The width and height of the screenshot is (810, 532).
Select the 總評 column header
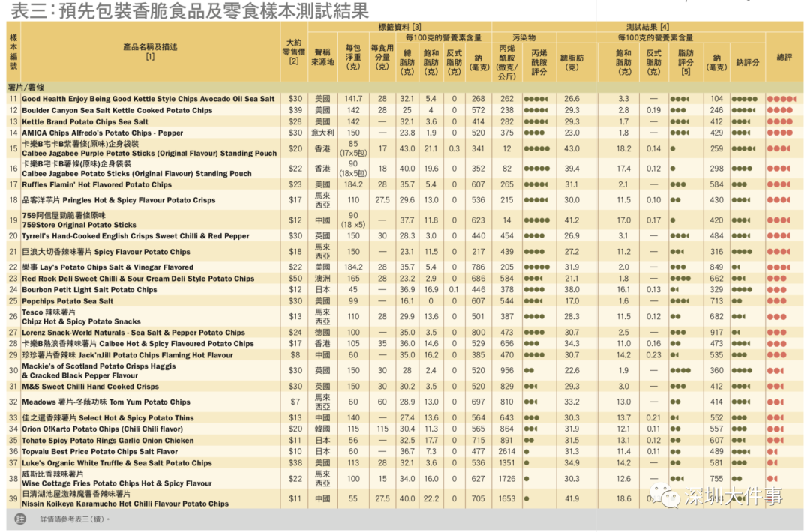784,57
